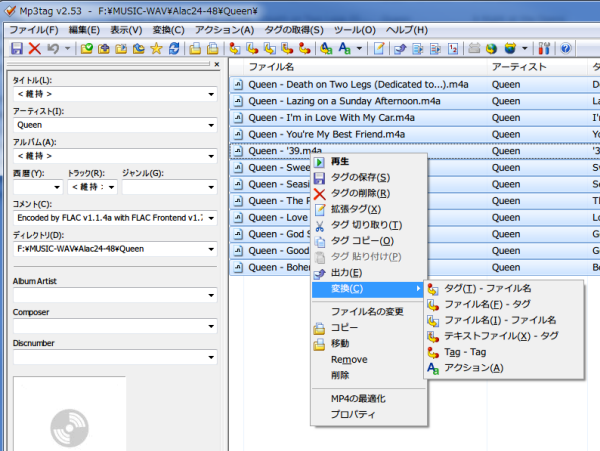Select タグ(T) - ファイル名 in the submenu
600x451 pixels.
tap(487, 288)
